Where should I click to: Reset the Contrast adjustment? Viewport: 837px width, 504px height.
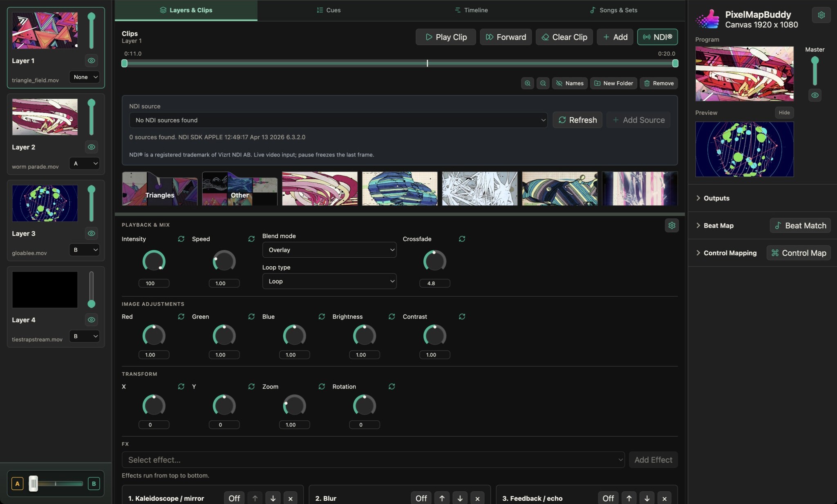(462, 317)
